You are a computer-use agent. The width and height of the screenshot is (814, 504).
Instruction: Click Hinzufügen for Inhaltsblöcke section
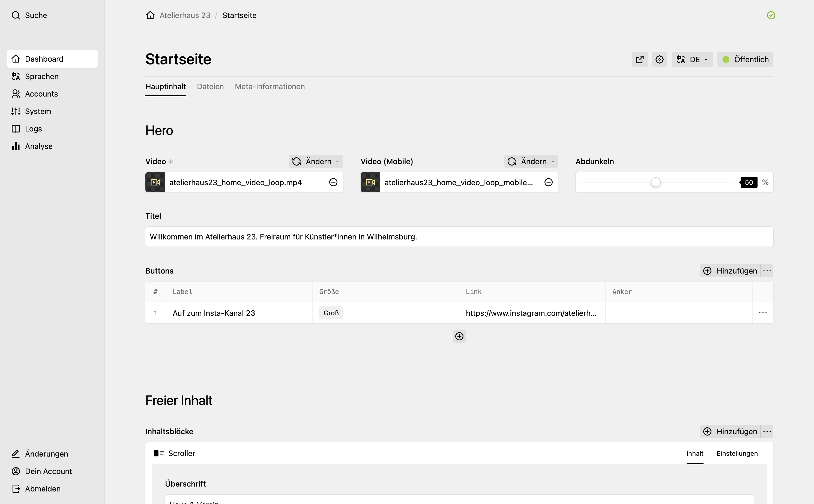pos(730,431)
